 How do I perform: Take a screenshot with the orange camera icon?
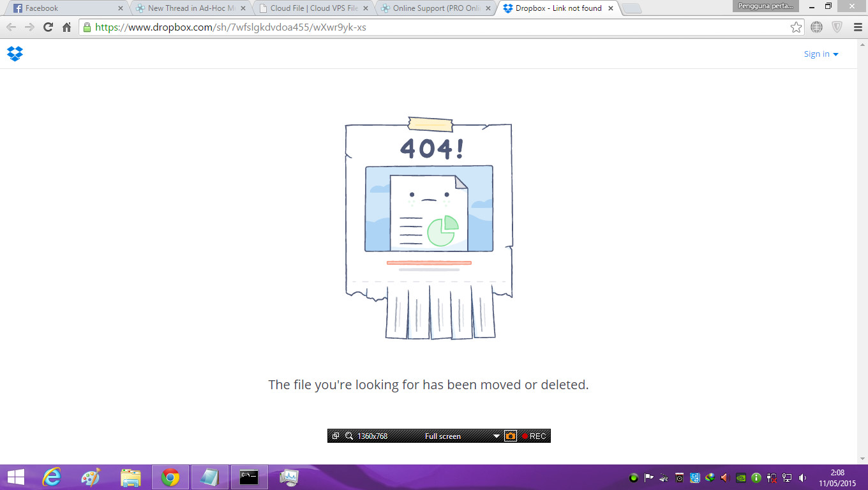[x=510, y=436]
